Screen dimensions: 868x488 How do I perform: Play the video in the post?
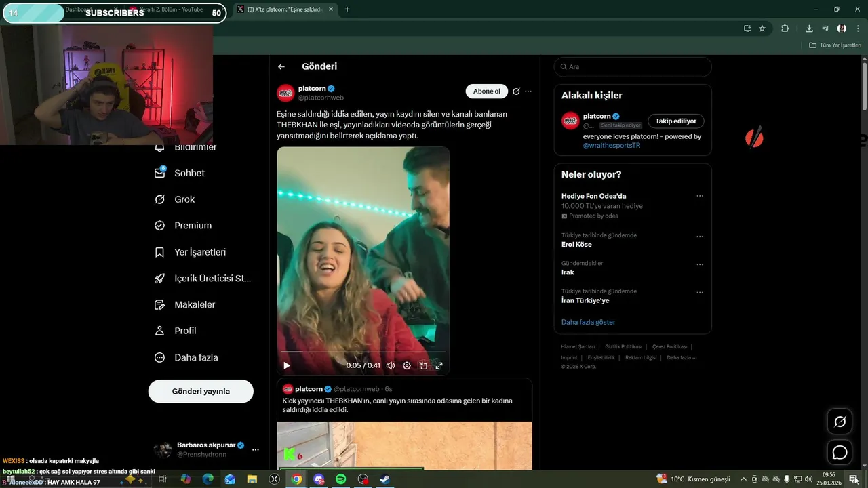[287, 365]
